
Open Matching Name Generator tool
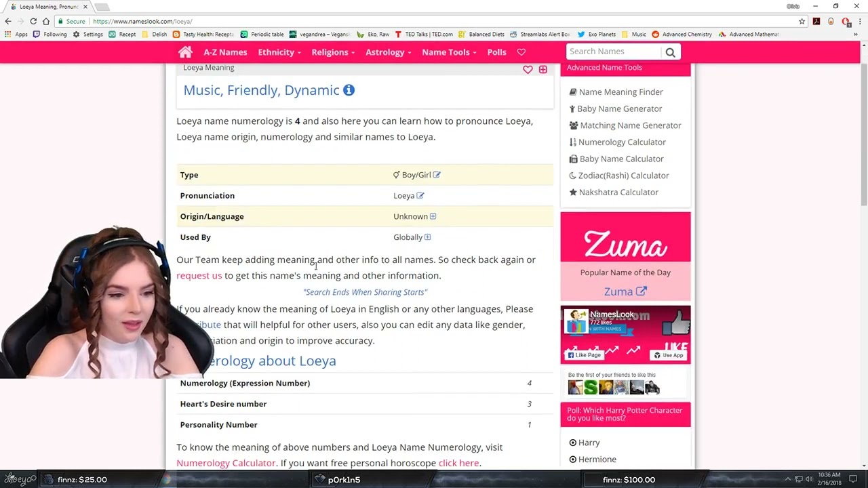(625, 125)
